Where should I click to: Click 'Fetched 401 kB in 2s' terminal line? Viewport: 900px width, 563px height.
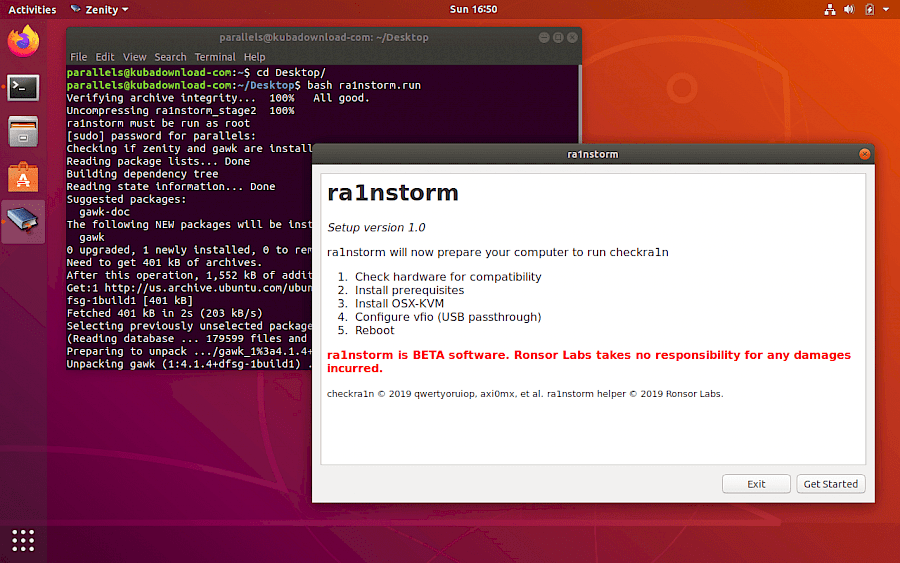[x=165, y=313]
